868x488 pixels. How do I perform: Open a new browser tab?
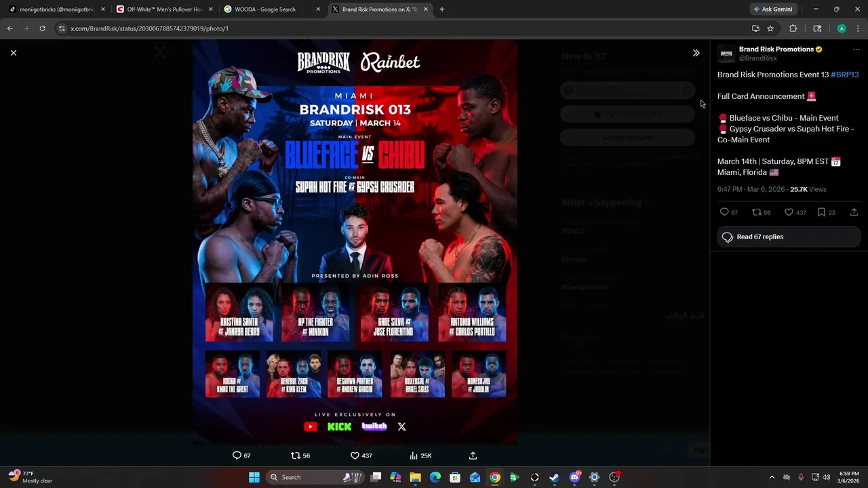pyautogui.click(x=442, y=9)
